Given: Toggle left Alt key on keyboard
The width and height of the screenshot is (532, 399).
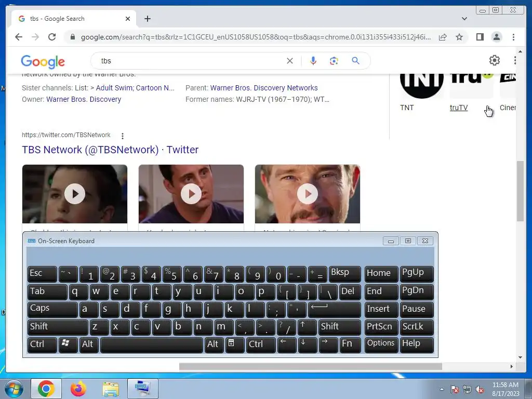Looking at the screenshot, I should click(89, 345).
